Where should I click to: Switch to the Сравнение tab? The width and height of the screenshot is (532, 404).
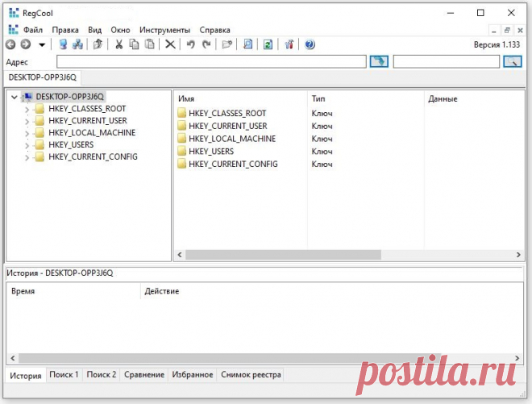(x=143, y=374)
